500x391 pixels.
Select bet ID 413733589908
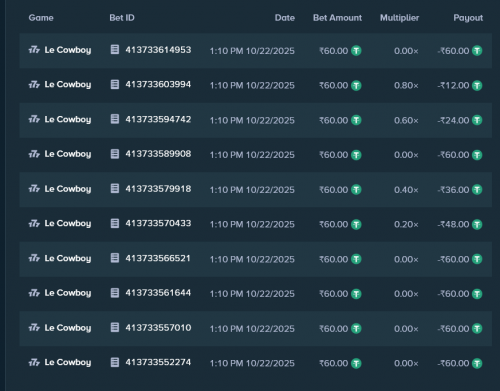pyautogui.click(x=158, y=154)
